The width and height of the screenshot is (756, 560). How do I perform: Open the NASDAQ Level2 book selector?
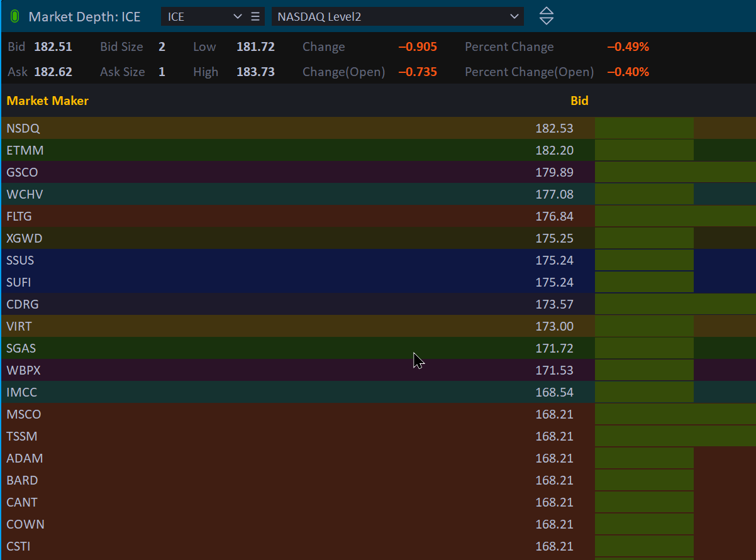pyautogui.click(x=397, y=16)
